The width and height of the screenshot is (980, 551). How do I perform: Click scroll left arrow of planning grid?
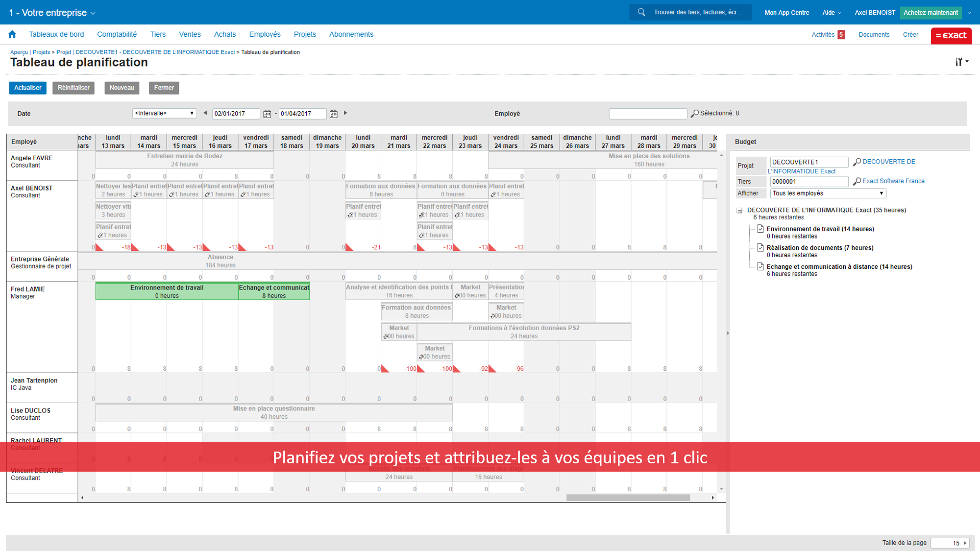coord(82,498)
